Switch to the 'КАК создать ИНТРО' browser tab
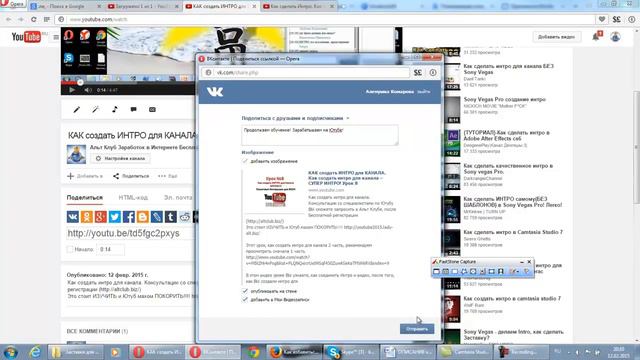640x360 pixels. (220, 7)
